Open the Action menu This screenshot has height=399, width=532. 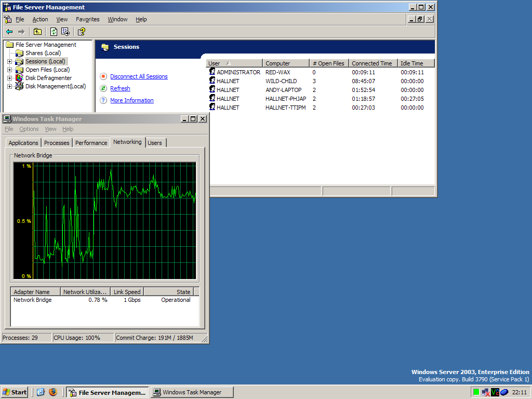(x=40, y=19)
